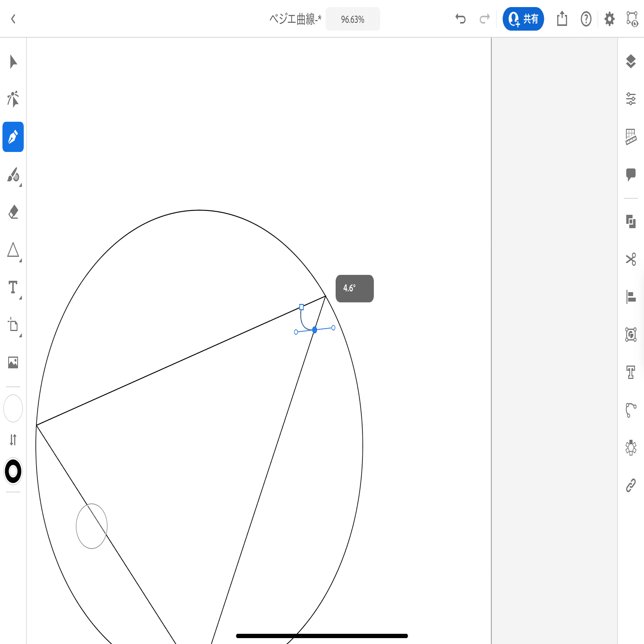The image size is (644, 644).
Task: Open version history icon
Action: click(632, 19)
